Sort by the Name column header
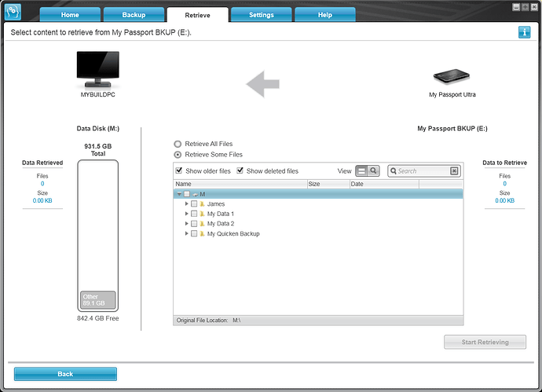 (240, 184)
